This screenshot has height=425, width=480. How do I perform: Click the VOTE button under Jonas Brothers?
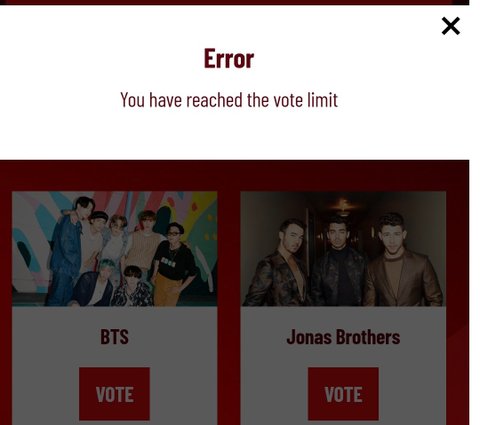pos(343,394)
